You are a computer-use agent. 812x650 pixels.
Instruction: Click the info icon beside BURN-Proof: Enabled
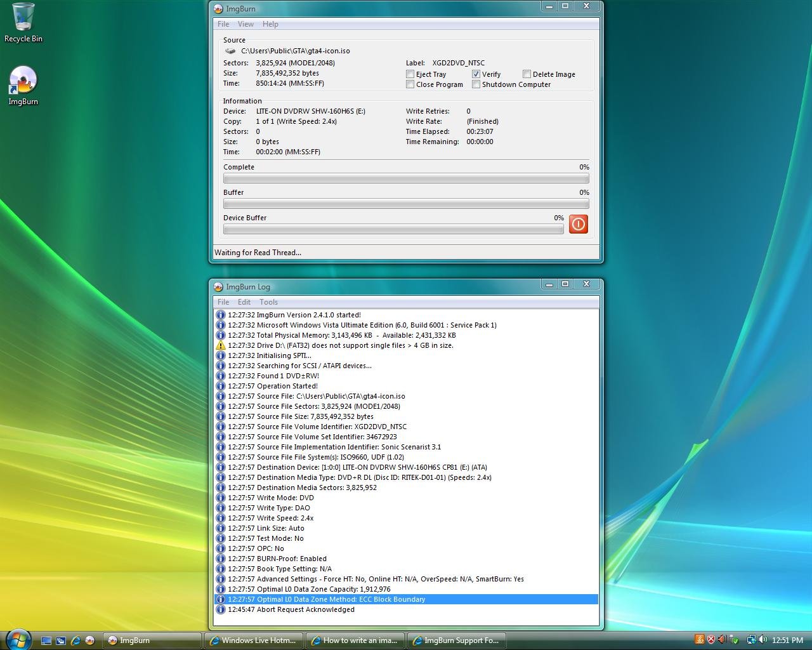point(221,559)
